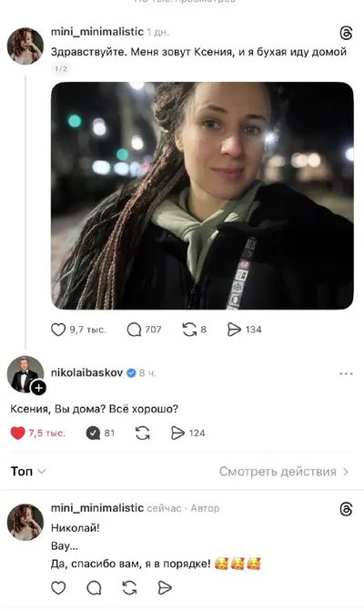
Task: Repost nikolaibaskov's comment
Action: tap(143, 433)
